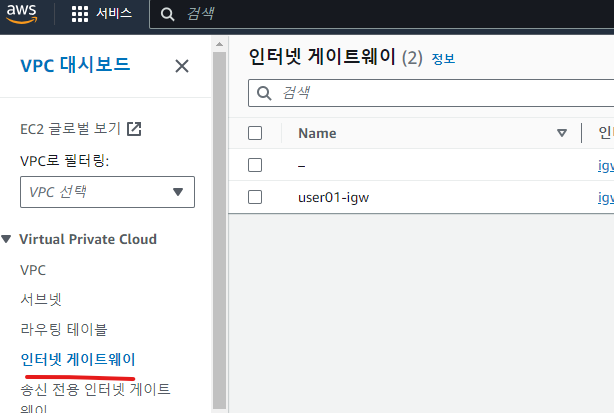Select the checkbox for user01-igw

tap(255, 197)
